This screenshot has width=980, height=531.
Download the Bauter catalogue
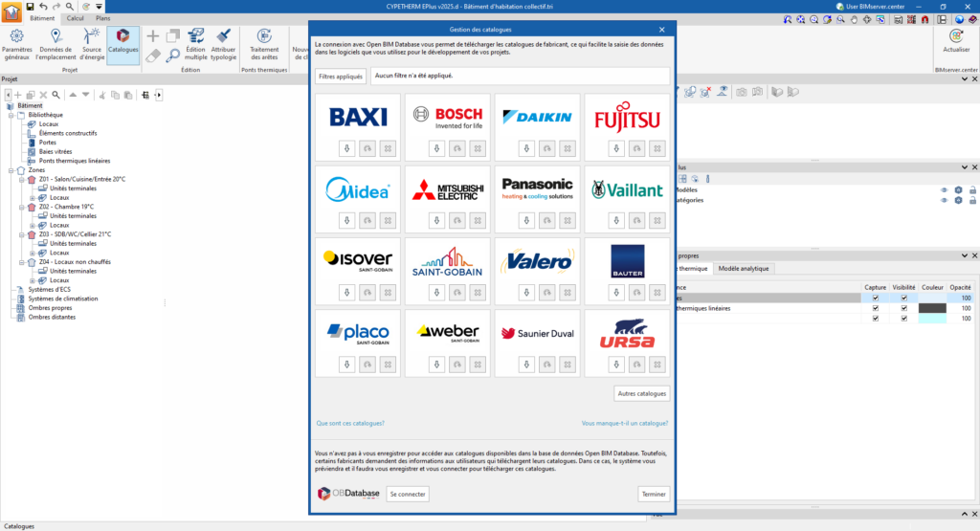click(616, 293)
